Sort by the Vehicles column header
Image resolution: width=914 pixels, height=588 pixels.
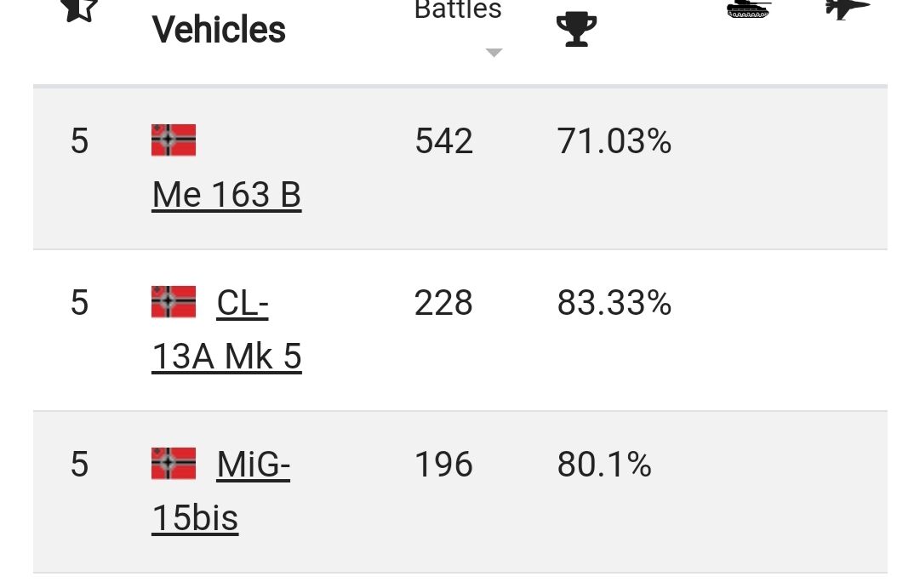tap(219, 29)
